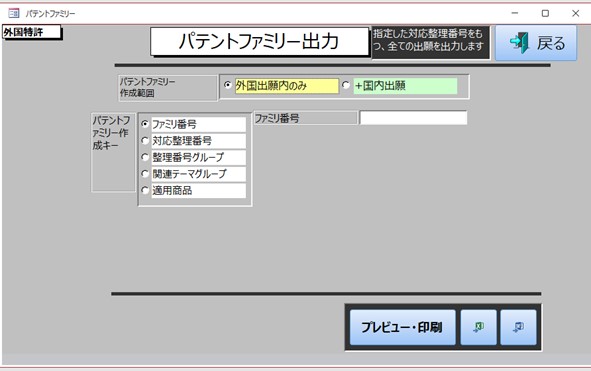Select the 対応整理番号 radio button
The width and height of the screenshot is (591, 371).
[145, 140]
